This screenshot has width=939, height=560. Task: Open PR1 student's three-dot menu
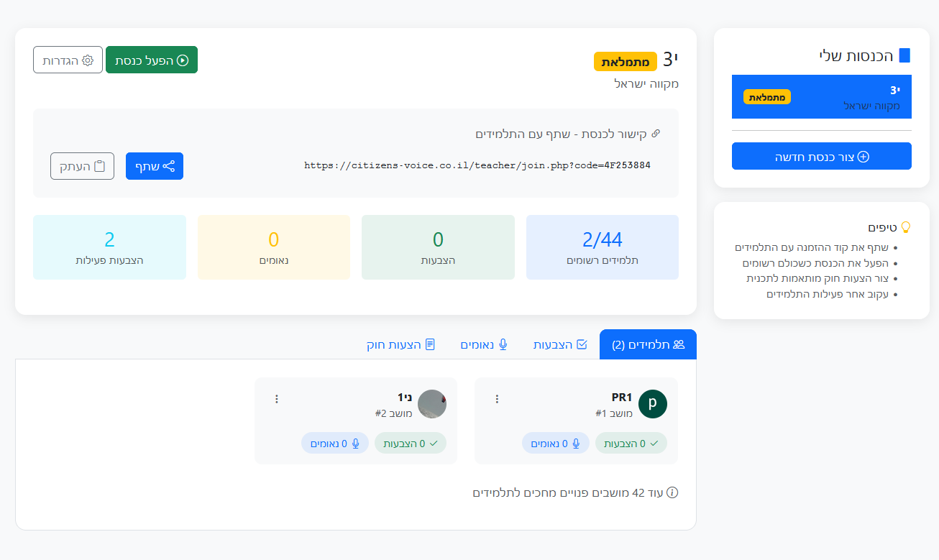click(497, 398)
